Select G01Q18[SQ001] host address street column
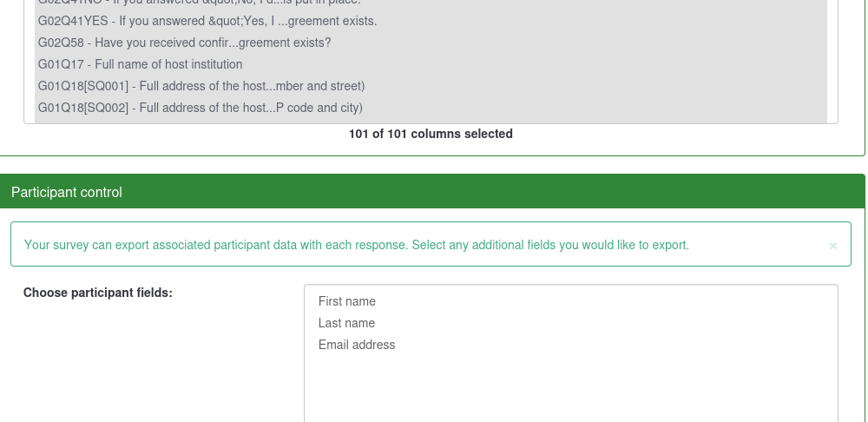The image size is (868, 422). 201,86
